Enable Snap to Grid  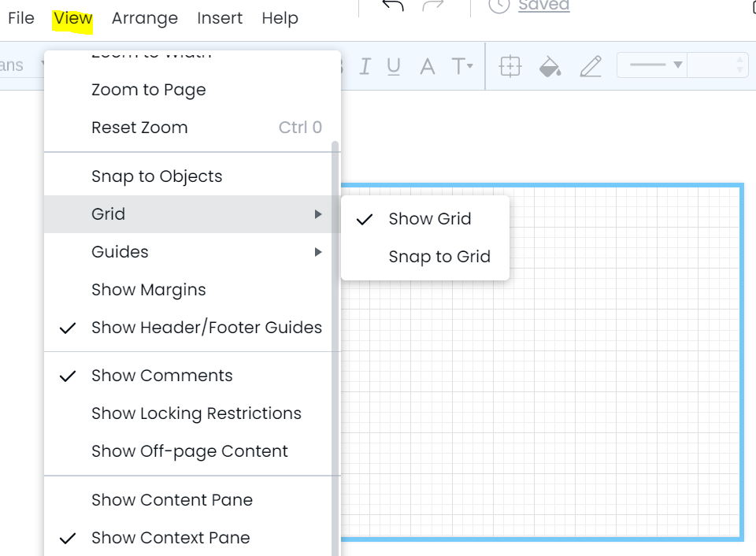tap(425, 257)
